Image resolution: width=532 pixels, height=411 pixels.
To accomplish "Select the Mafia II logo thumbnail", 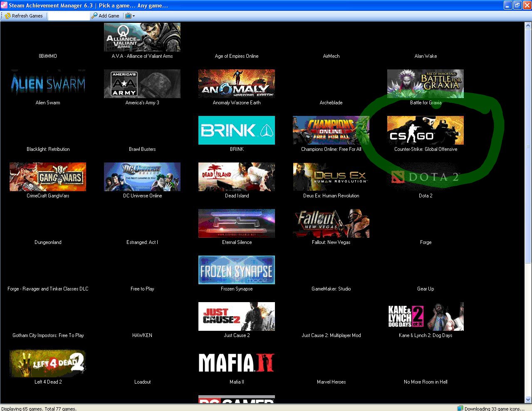I will tap(237, 363).
